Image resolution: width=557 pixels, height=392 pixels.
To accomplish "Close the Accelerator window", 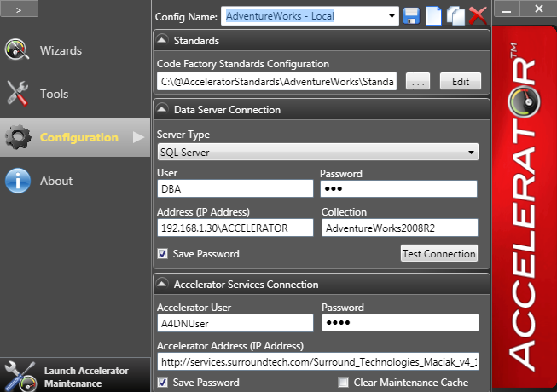I will pyautogui.click(x=538, y=9).
